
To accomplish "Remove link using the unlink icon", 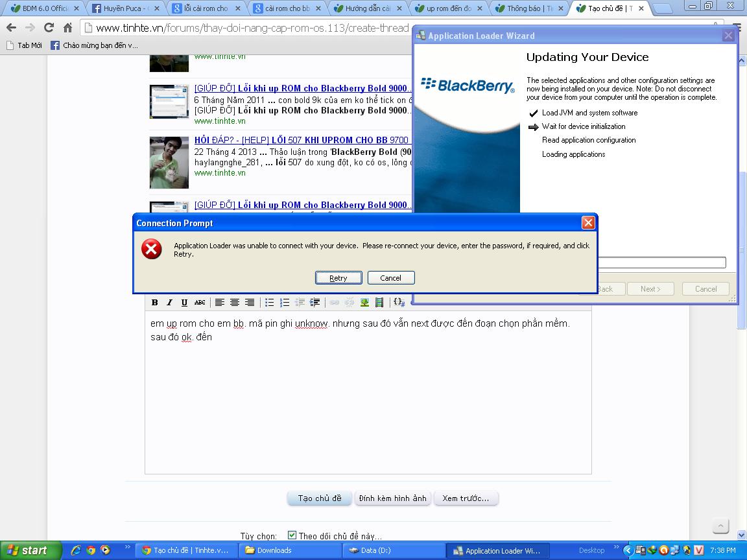I will 350,303.
